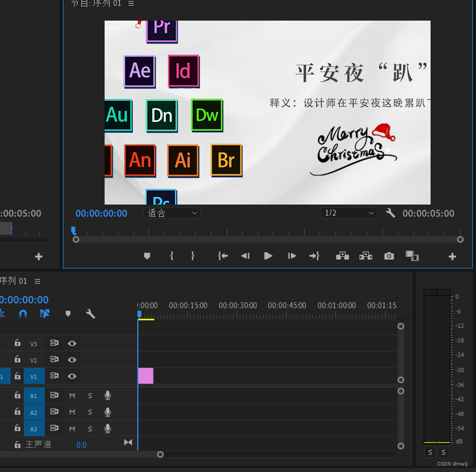Open Program monitor button editor plus
This screenshot has width=476, height=472.
(x=452, y=257)
